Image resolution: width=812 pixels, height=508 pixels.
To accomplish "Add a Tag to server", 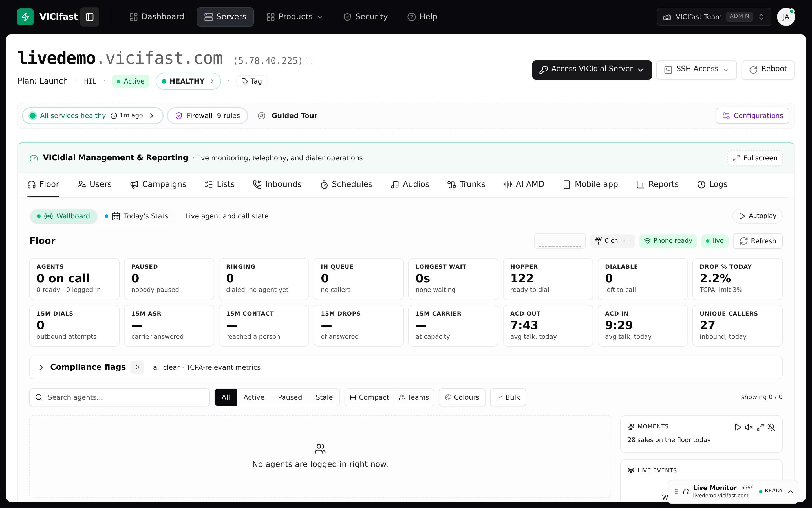I will (252, 81).
